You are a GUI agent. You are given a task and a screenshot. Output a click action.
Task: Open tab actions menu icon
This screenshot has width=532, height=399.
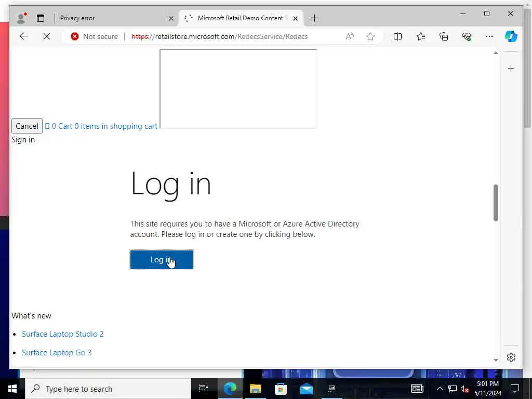[x=41, y=18]
